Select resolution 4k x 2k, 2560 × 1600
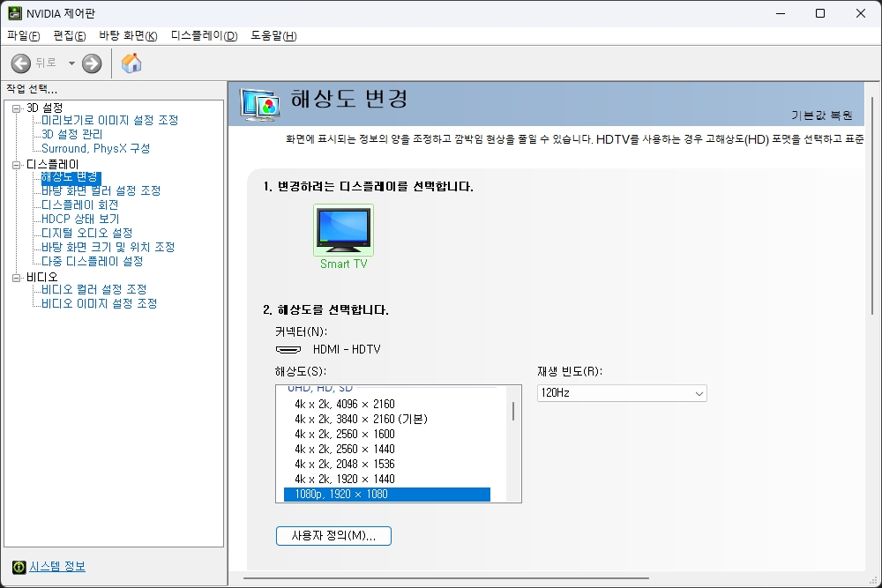The width and height of the screenshot is (882, 588). (387, 435)
